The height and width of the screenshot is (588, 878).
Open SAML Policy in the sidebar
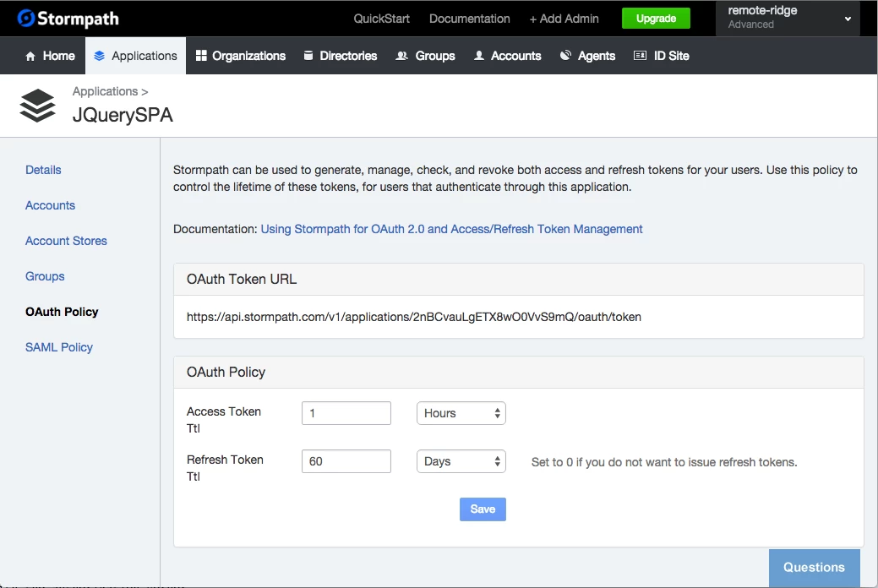[x=59, y=347]
